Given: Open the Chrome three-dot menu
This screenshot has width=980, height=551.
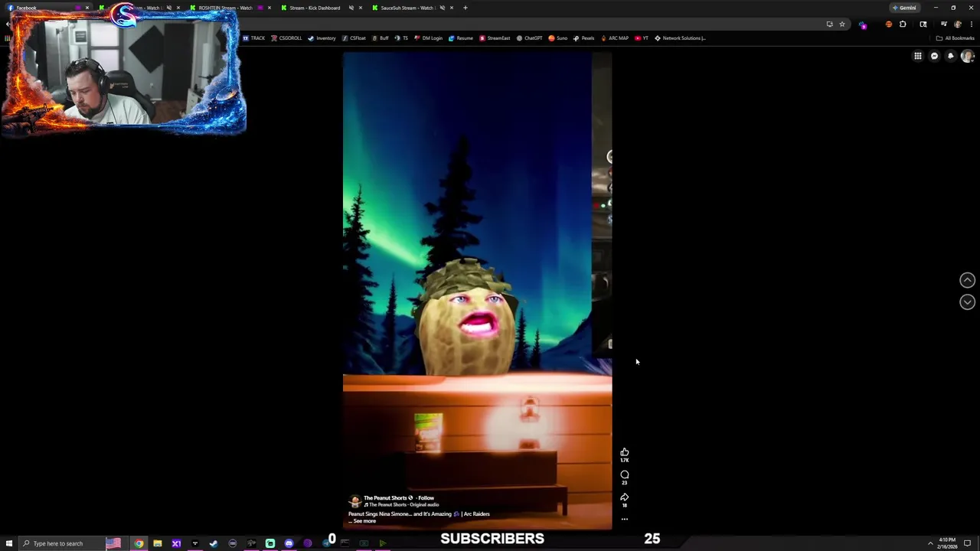Looking at the screenshot, I should [971, 24].
